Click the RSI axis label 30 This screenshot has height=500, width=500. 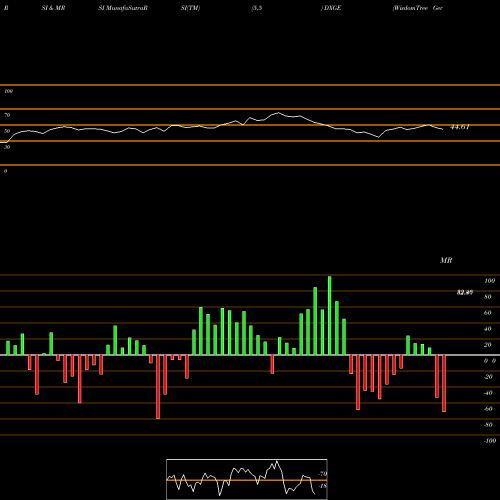[7, 147]
